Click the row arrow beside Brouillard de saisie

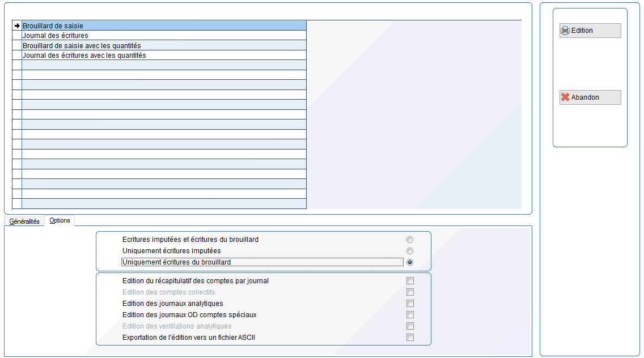click(17, 25)
